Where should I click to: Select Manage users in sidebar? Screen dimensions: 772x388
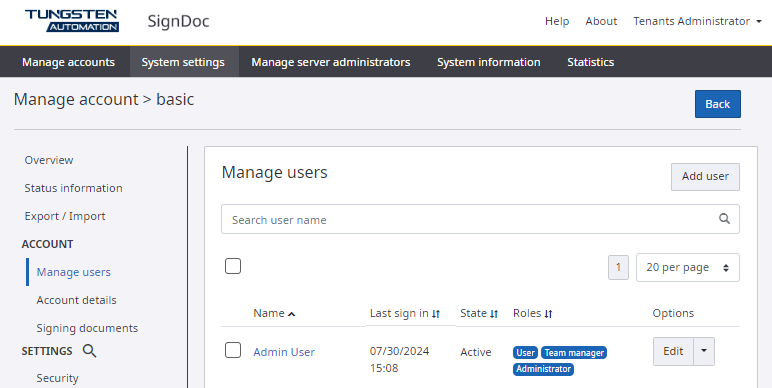73,272
